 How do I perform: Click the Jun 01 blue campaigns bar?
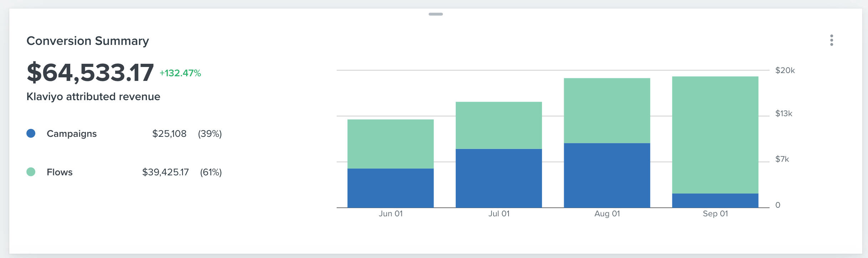pos(390,188)
